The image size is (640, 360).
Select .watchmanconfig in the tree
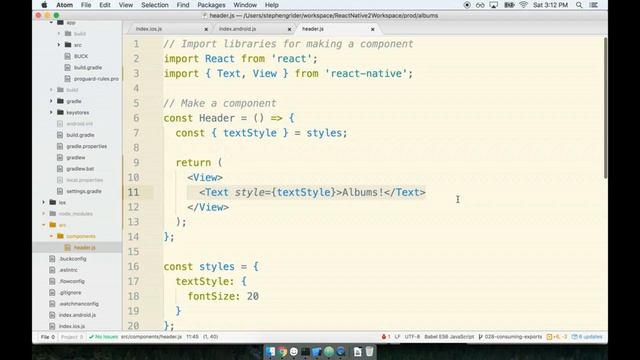79,304
